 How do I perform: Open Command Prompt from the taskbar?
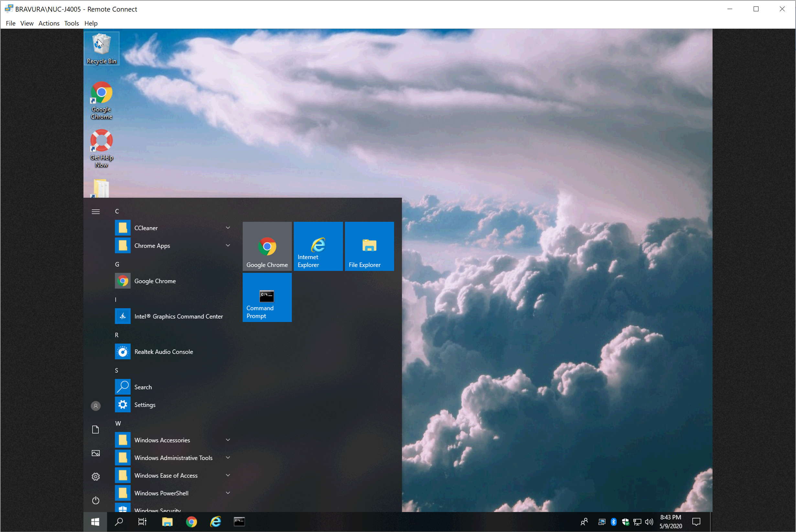(x=239, y=522)
